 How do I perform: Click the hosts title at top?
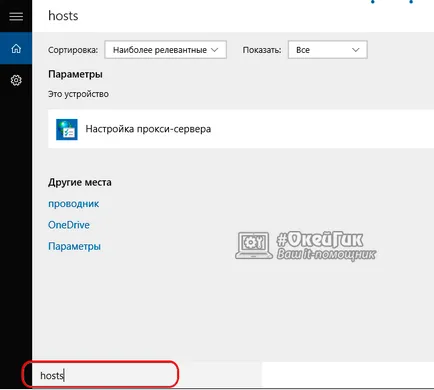63,16
